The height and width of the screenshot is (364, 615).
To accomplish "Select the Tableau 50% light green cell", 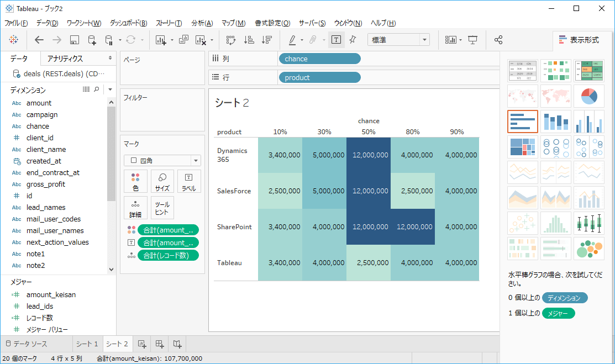I will (369, 263).
